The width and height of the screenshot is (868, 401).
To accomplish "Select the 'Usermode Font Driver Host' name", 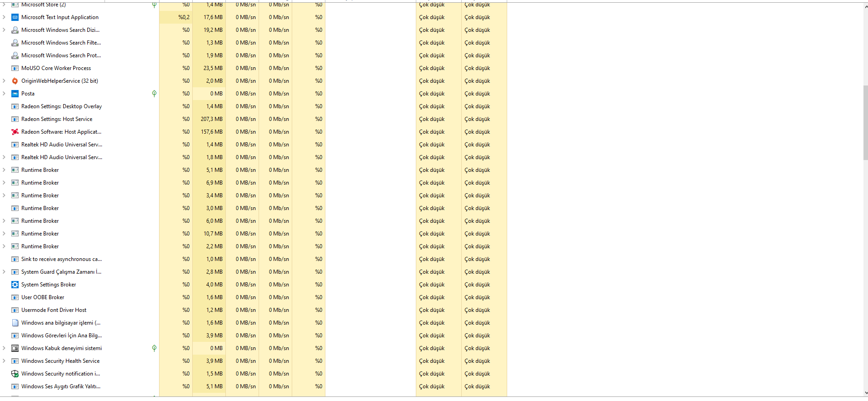I will [x=54, y=310].
